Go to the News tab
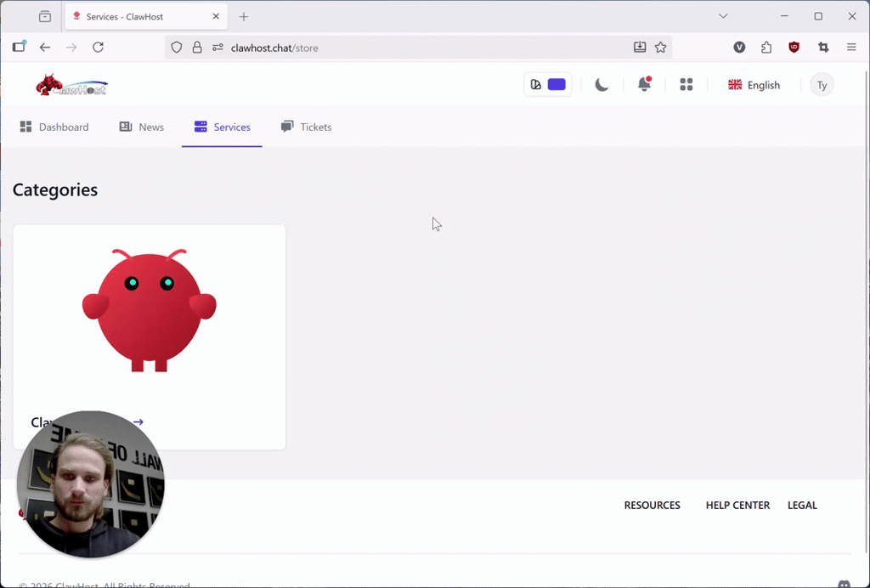 point(142,127)
